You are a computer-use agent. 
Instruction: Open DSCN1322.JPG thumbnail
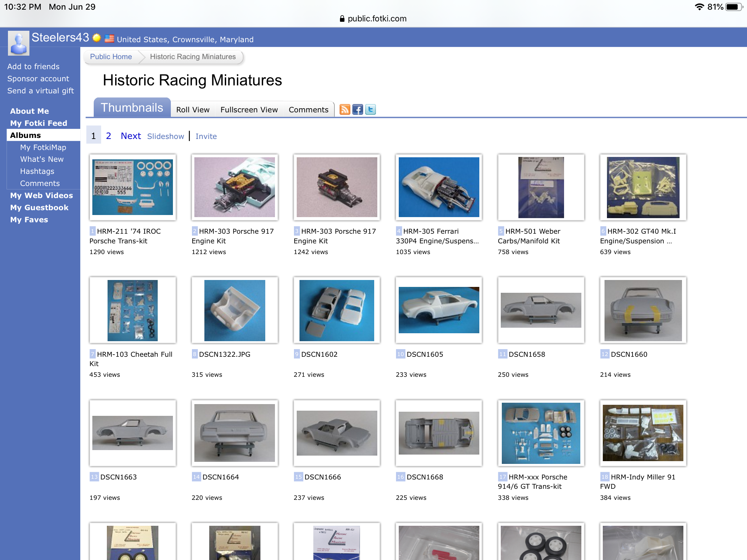point(234,310)
